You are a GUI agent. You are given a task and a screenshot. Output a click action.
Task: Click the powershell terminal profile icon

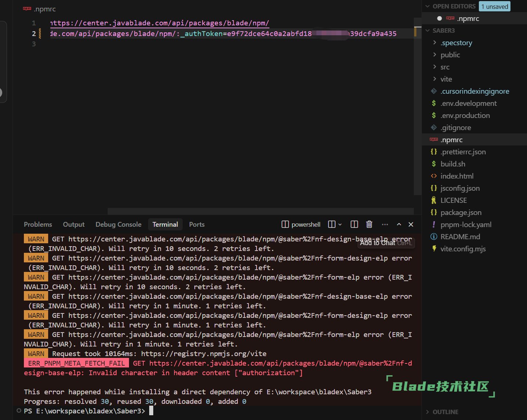[x=285, y=224]
